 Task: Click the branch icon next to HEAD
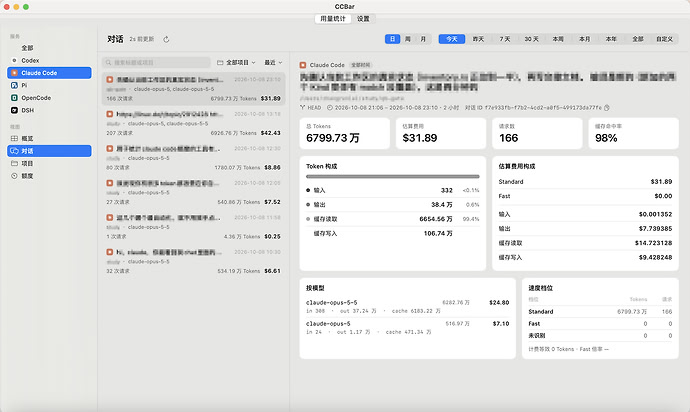[x=303, y=107]
